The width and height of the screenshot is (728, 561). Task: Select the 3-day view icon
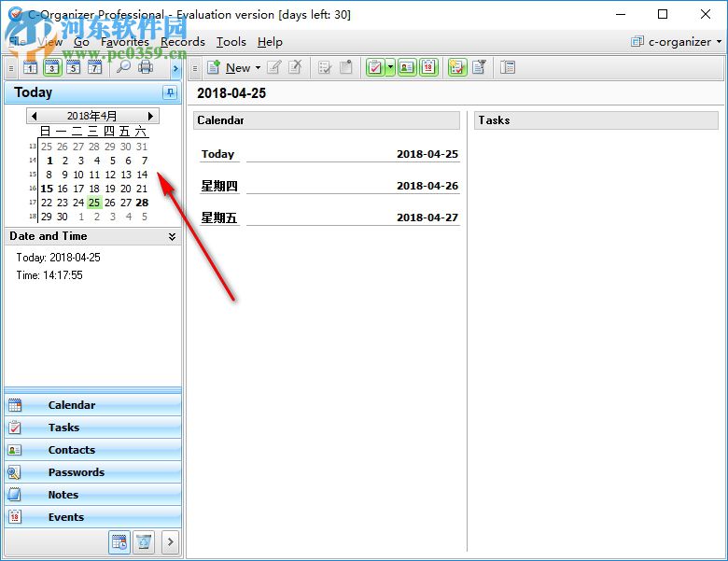tap(52, 68)
